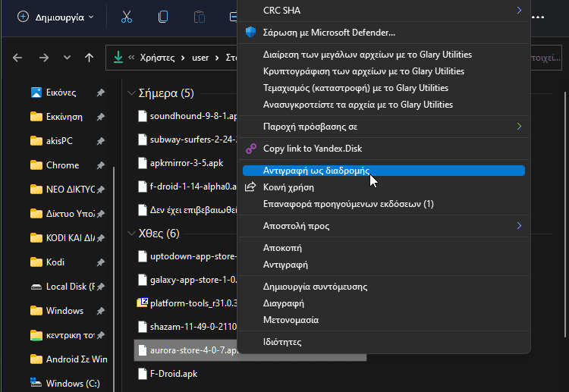Choose Ιδιότητες in context menu

pos(384,342)
